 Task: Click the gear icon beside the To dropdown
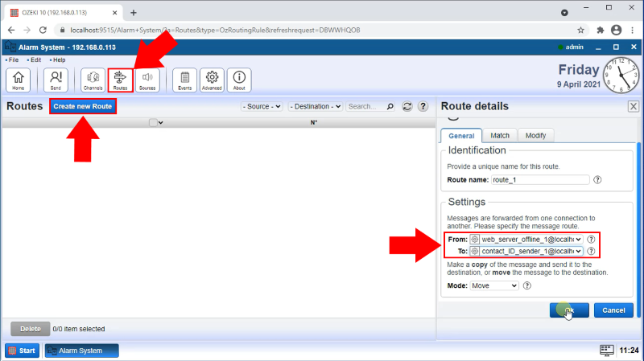(474, 251)
